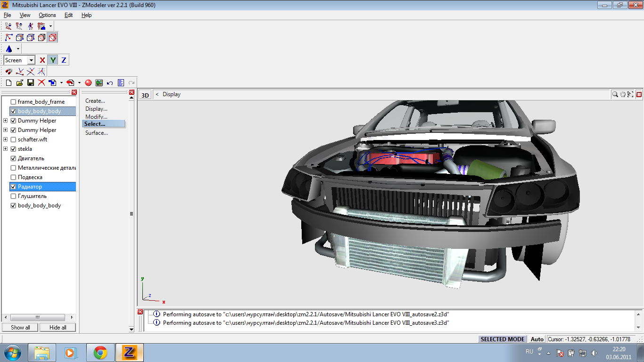This screenshot has width=644, height=362.
Task: Open the Edit menu
Action: point(69,15)
